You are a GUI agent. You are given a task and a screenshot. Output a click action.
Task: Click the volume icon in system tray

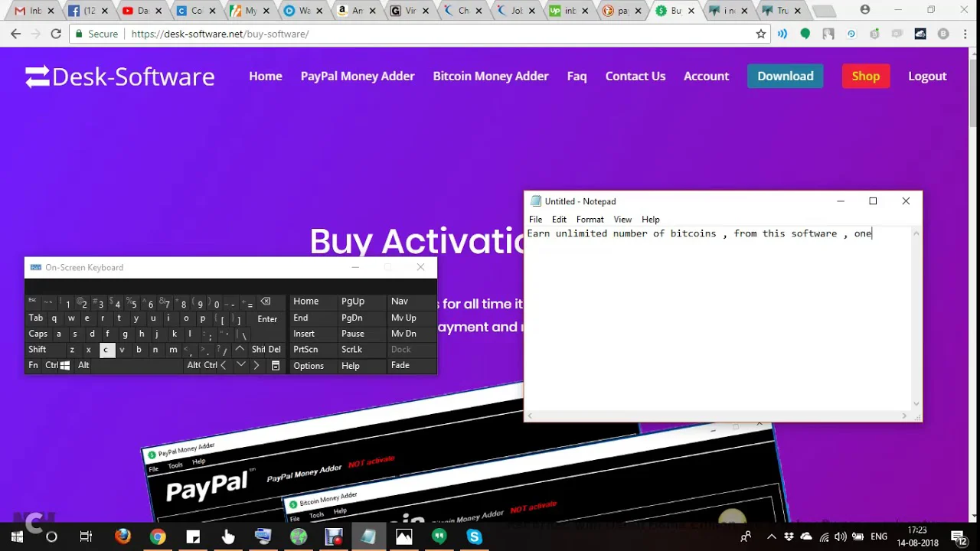(x=840, y=537)
